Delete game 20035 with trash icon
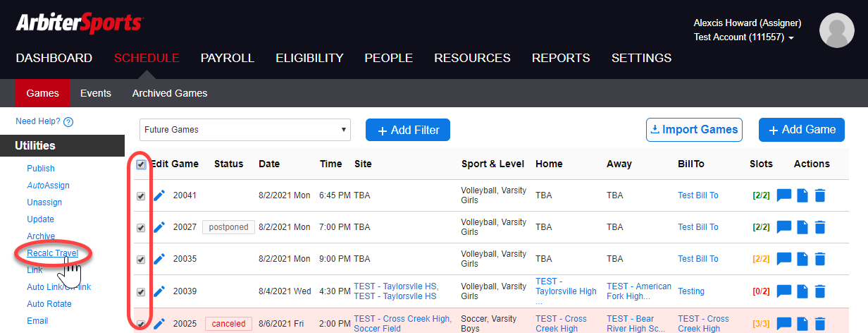 click(x=820, y=259)
